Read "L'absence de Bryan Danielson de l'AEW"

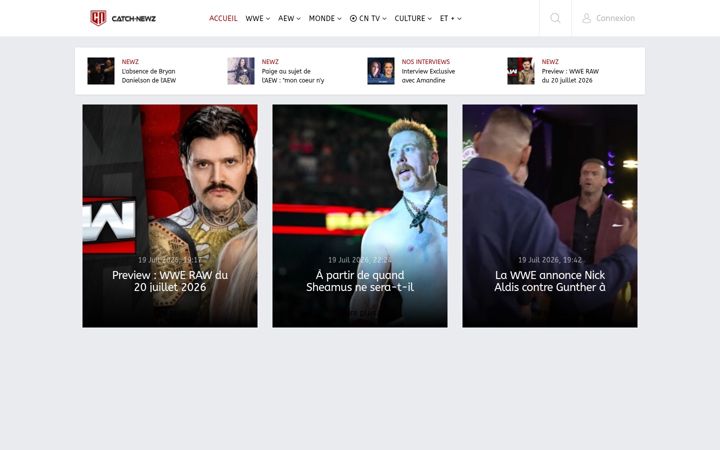point(149,76)
